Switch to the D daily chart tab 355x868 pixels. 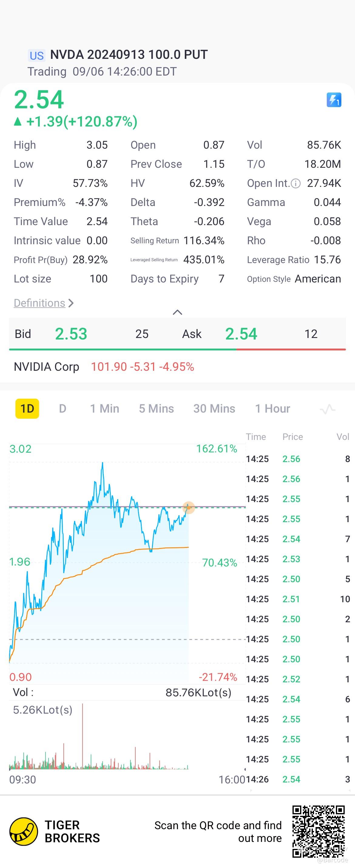tap(63, 409)
